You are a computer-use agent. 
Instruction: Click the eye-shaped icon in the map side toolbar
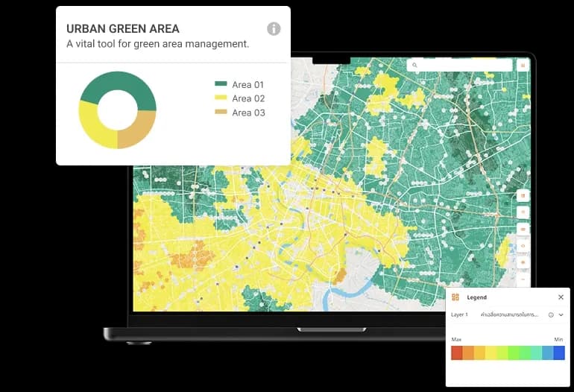pyautogui.click(x=523, y=246)
